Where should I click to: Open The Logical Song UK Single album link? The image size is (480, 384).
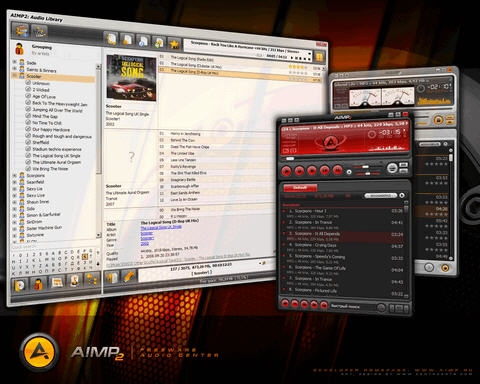point(161,227)
